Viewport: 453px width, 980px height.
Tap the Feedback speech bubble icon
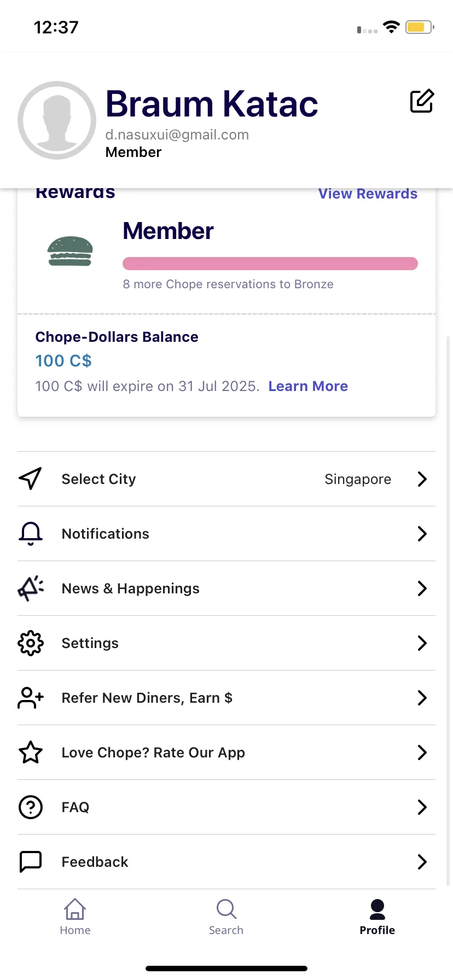click(31, 862)
